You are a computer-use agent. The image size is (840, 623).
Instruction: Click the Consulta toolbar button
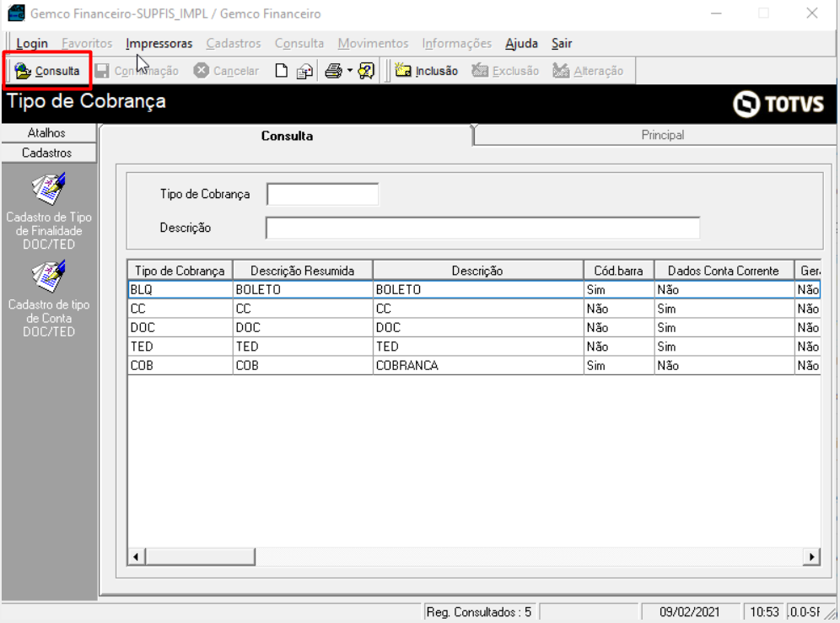coord(47,71)
